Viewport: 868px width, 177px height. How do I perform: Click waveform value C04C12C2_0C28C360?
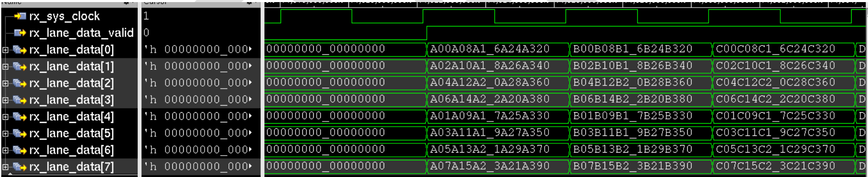click(x=776, y=82)
